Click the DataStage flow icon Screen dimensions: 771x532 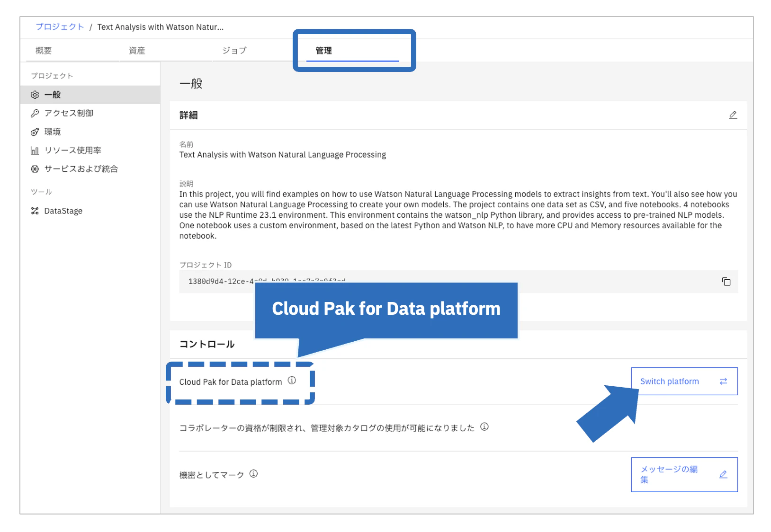35,211
